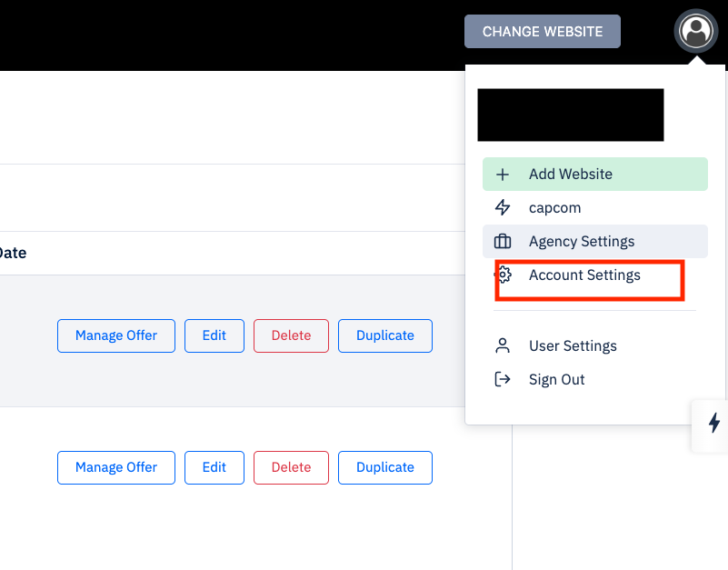Click the person icon for User Settings
This screenshot has height=570, width=728.
coord(503,346)
